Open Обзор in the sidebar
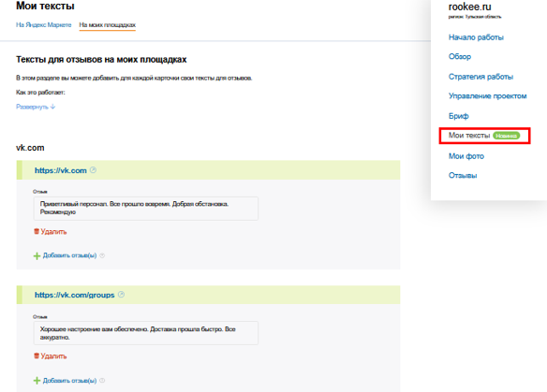547x392 pixels. 460,56
